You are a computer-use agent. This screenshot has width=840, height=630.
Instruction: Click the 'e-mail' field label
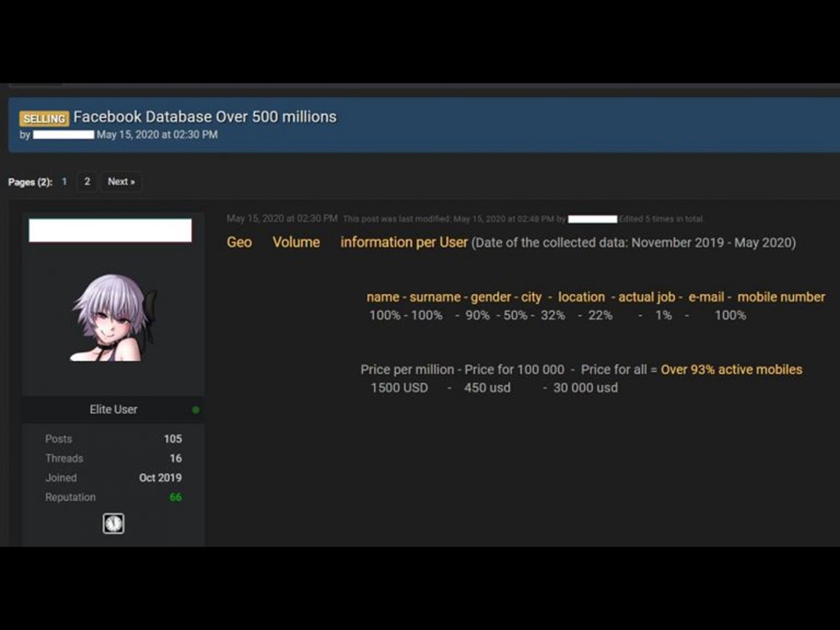706,297
